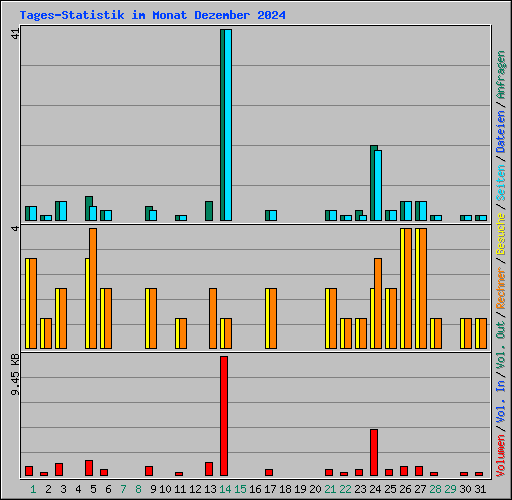Image resolution: width=512 pixels, height=500 pixels.
Task: Click the day label 31
Action: [x=480, y=489]
